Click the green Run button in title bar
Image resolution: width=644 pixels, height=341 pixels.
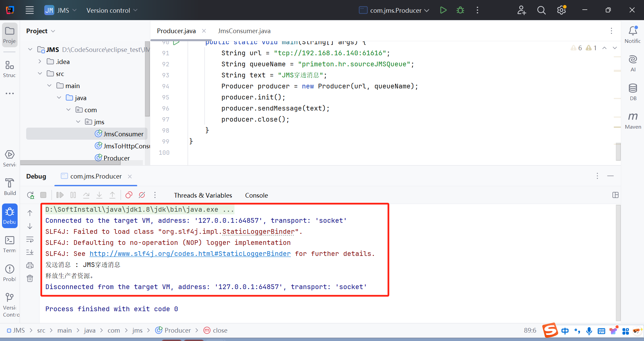point(443,10)
